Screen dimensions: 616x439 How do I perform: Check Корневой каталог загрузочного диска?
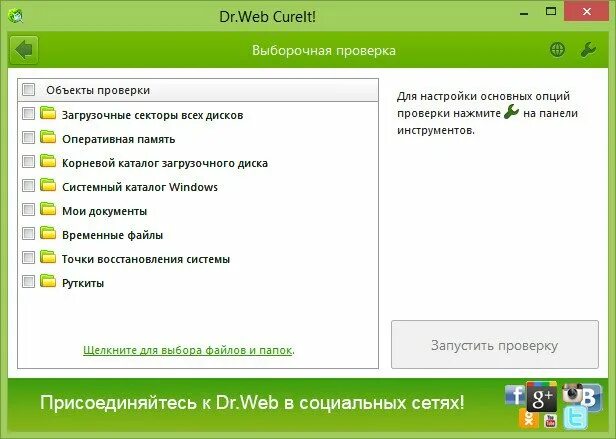pos(28,162)
